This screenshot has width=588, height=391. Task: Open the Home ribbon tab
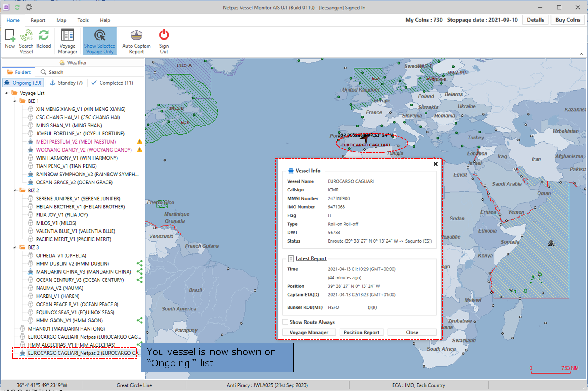13,20
